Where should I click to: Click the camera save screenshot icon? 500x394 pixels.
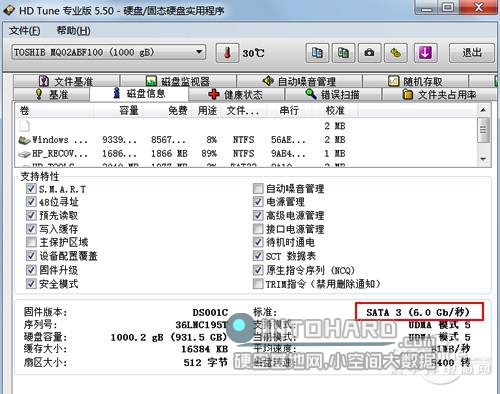(369, 53)
